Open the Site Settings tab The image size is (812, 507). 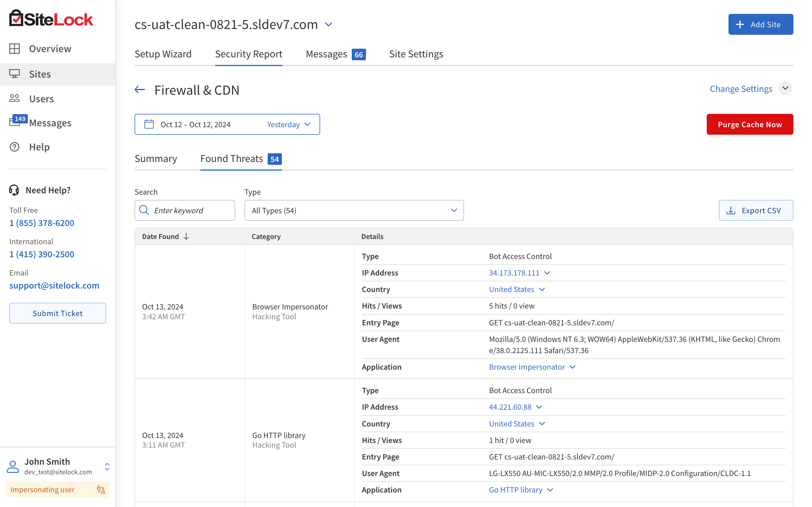(416, 54)
